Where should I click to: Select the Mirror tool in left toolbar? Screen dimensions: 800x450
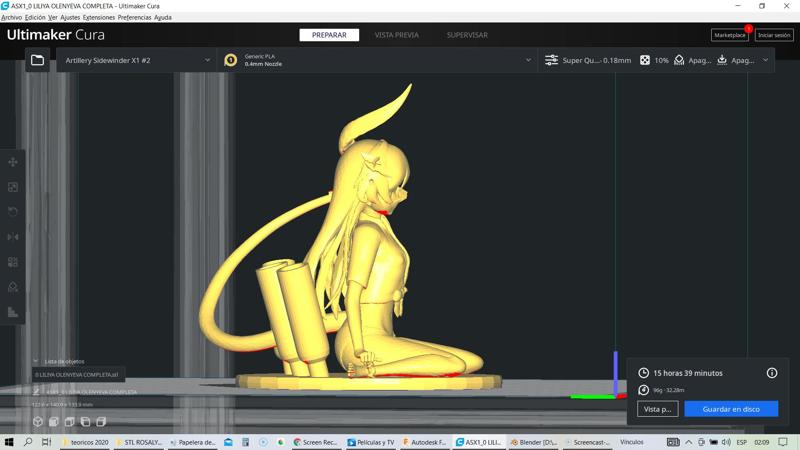point(13,237)
